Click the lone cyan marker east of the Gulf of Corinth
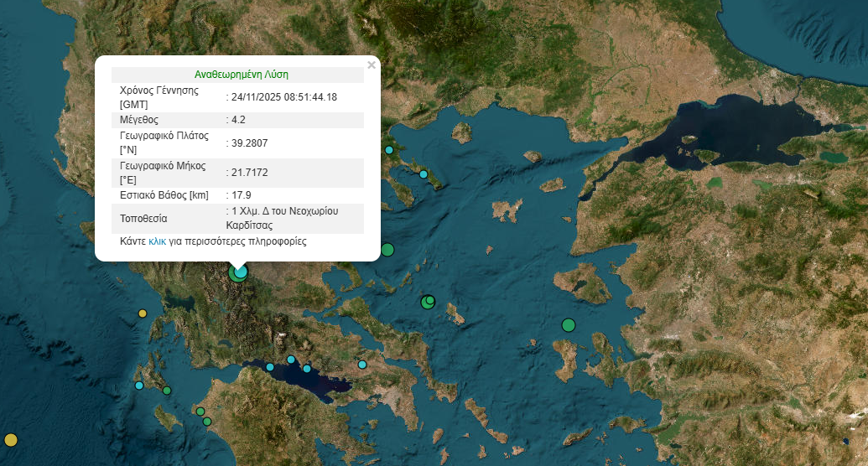The image size is (868, 466). (362, 365)
